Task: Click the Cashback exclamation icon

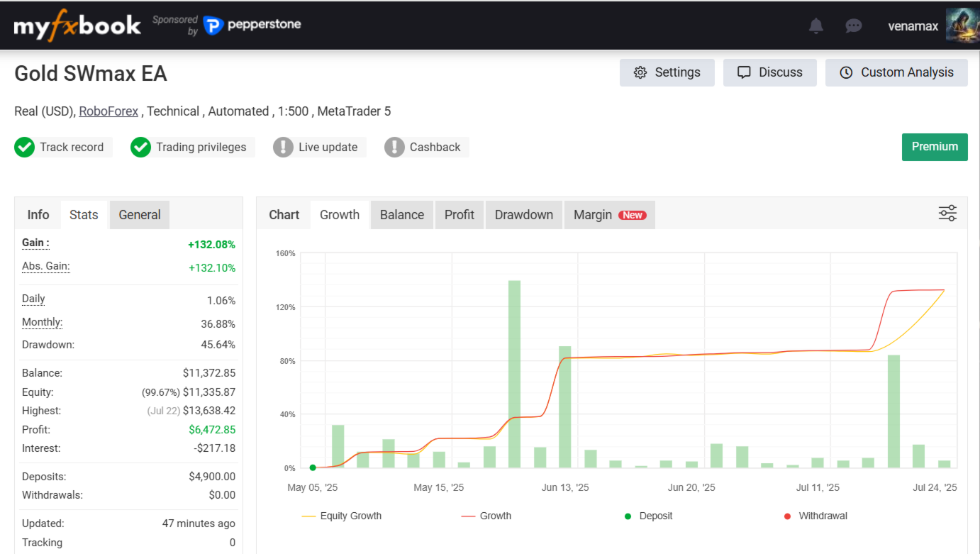Action: (394, 148)
